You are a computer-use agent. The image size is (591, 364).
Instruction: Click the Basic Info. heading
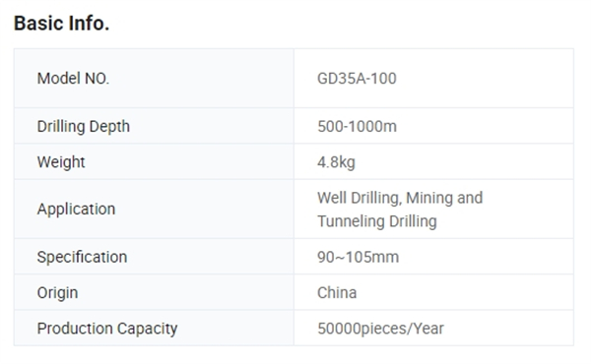pyautogui.click(x=61, y=24)
